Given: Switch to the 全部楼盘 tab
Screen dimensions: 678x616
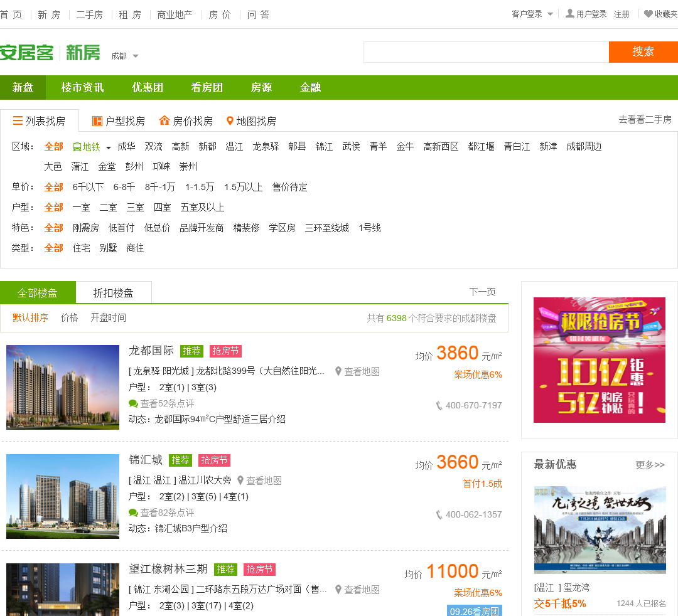Looking at the screenshot, I should tap(38, 293).
